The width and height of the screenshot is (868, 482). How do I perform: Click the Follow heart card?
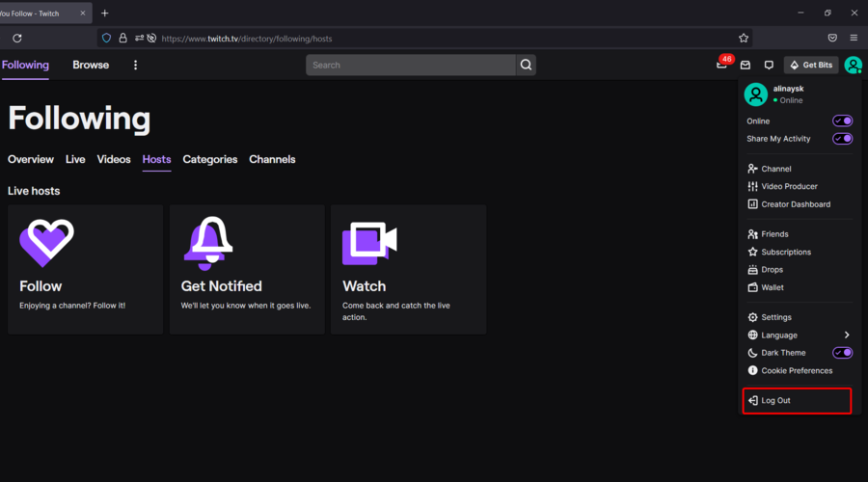[x=85, y=270]
